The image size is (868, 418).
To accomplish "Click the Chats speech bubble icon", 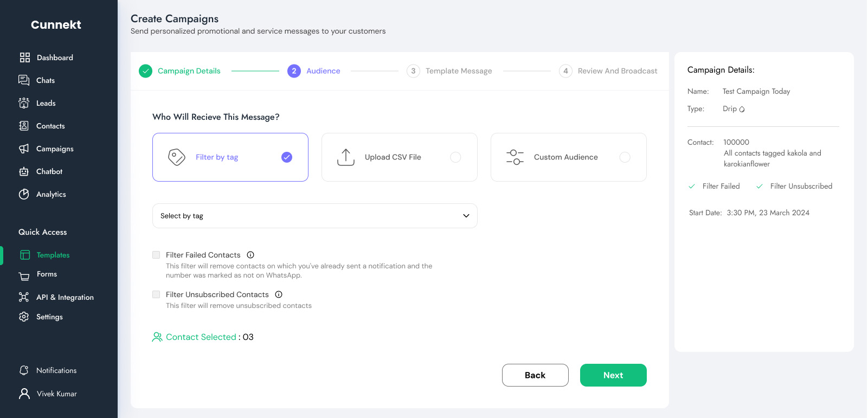I will [x=24, y=80].
